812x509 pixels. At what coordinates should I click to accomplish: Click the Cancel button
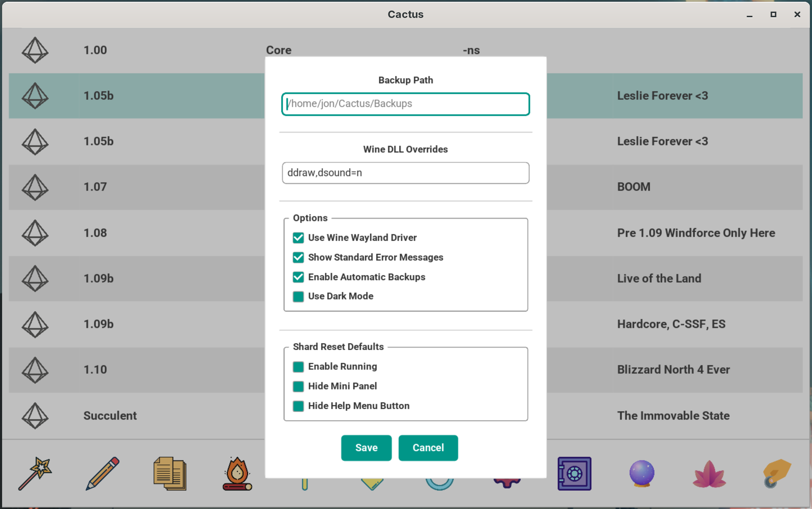coord(428,448)
